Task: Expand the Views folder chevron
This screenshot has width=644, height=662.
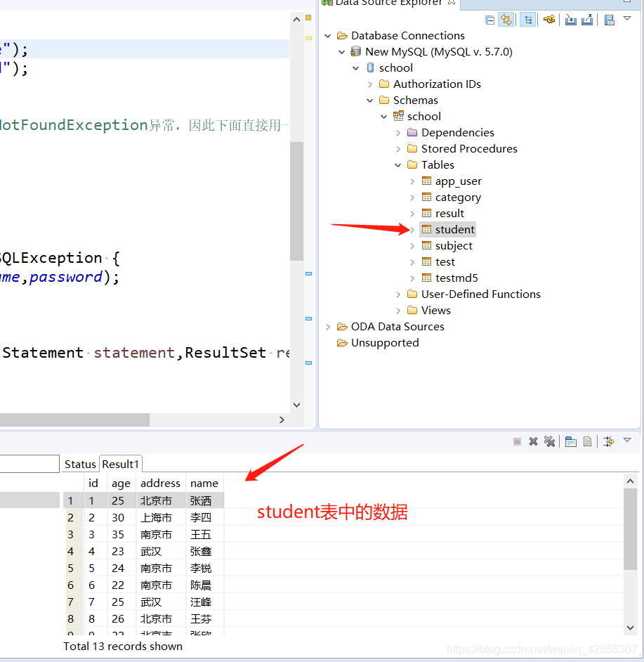Action: pyautogui.click(x=398, y=311)
